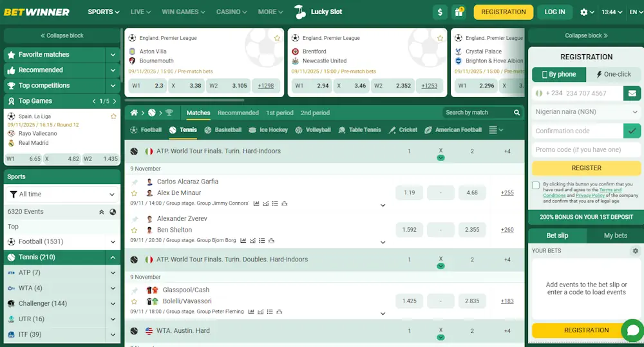This screenshot has height=347, width=644.
Task: Click the REGISTER button in the form
Action: pos(586,168)
